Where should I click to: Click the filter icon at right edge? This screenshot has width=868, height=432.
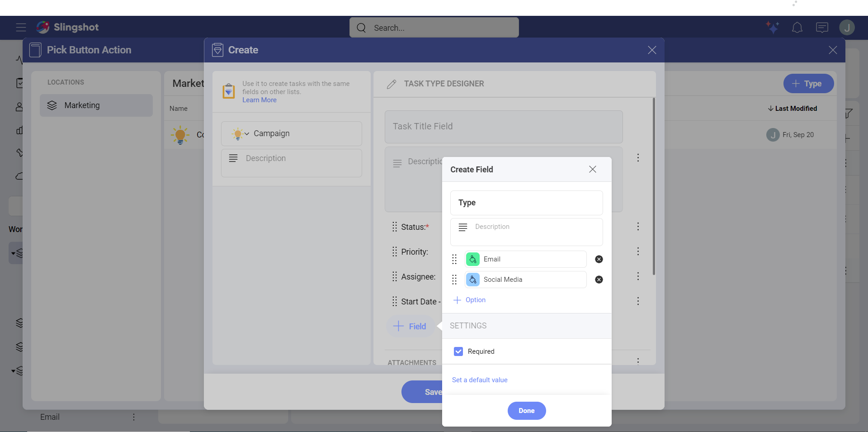[849, 113]
